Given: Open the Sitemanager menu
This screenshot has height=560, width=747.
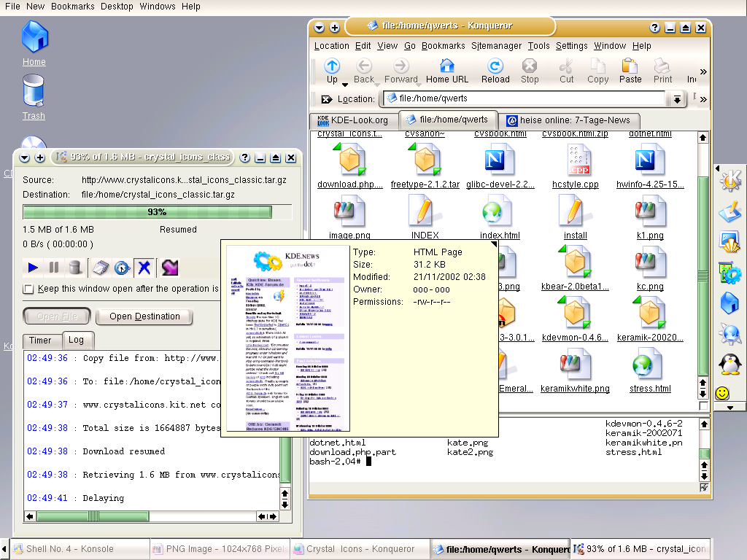Looking at the screenshot, I should tap(496, 46).
